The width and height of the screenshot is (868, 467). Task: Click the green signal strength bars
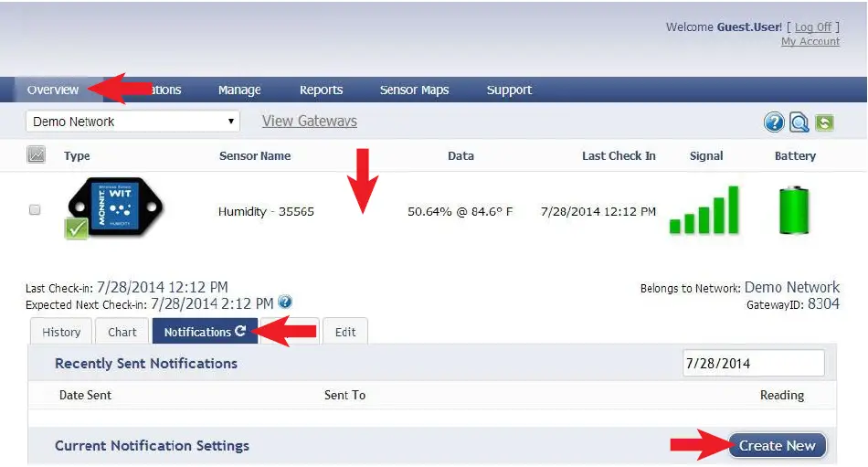click(704, 210)
